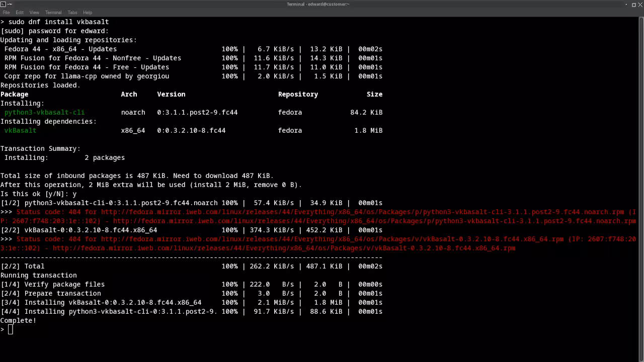Click the pin icon beside the terminal icon

point(10,5)
